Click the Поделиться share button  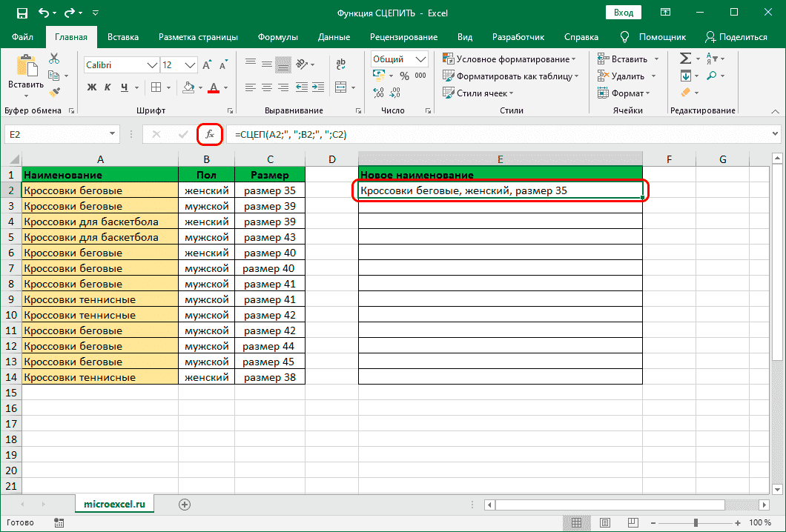tap(736, 37)
